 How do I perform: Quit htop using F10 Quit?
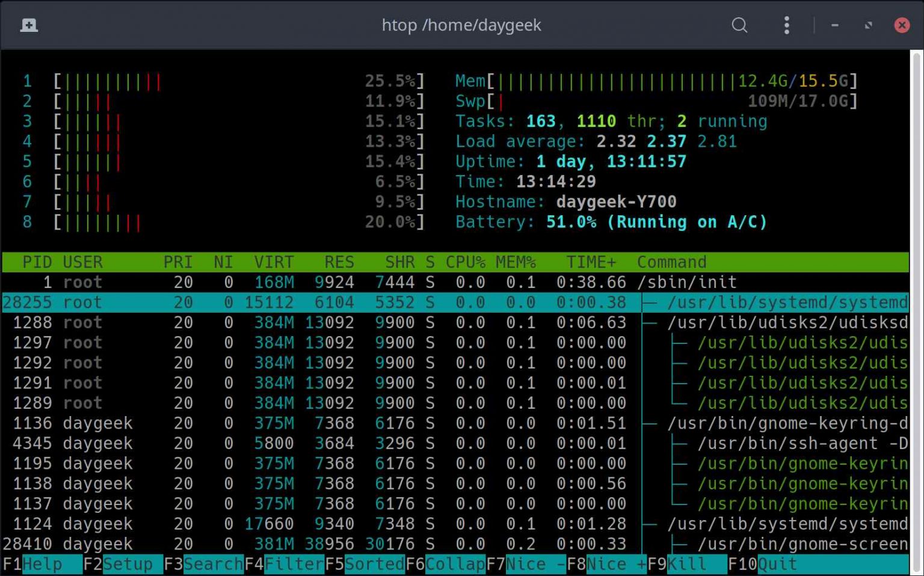point(777,564)
